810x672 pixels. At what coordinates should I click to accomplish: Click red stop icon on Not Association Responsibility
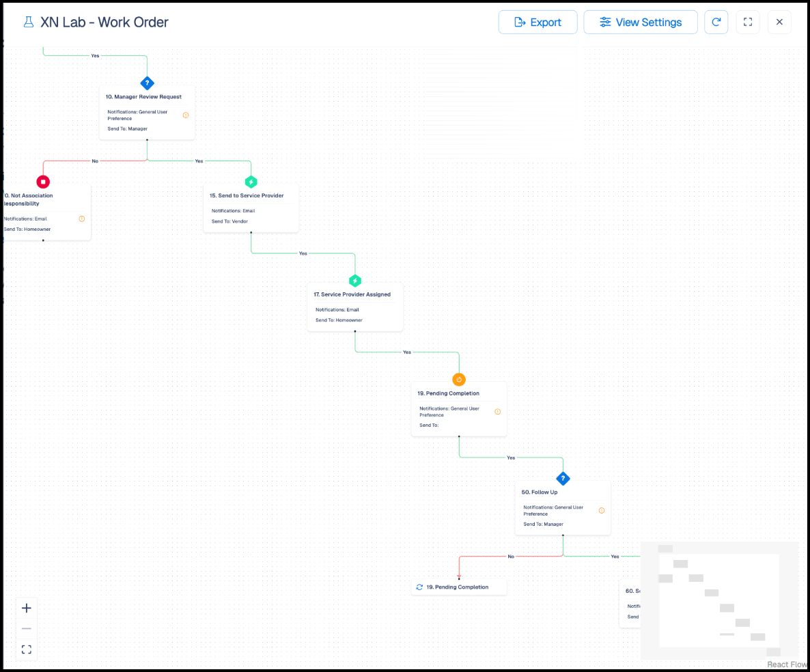(44, 182)
